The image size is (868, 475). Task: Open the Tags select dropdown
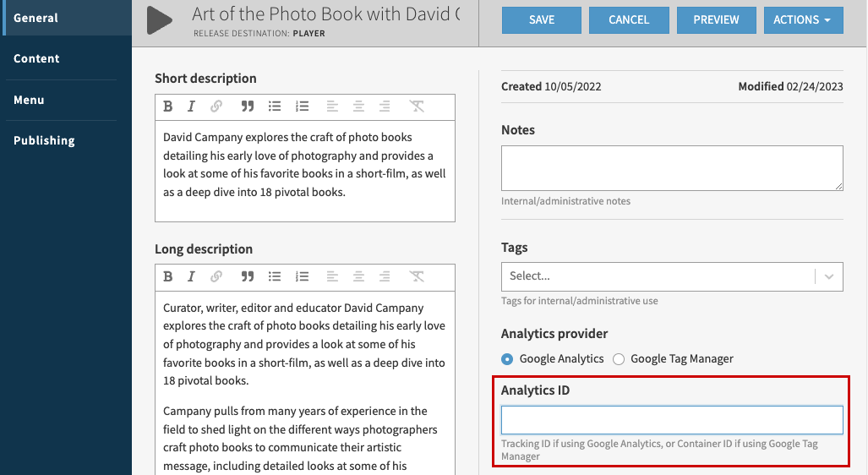tap(672, 276)
